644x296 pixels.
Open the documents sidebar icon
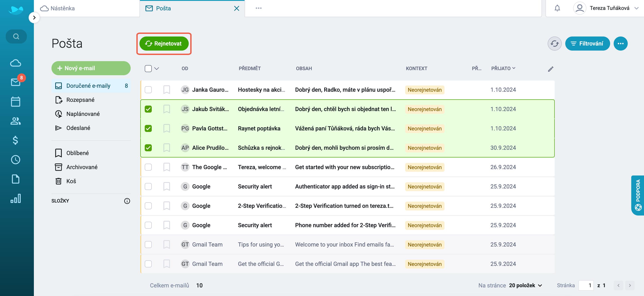[15, 179]
